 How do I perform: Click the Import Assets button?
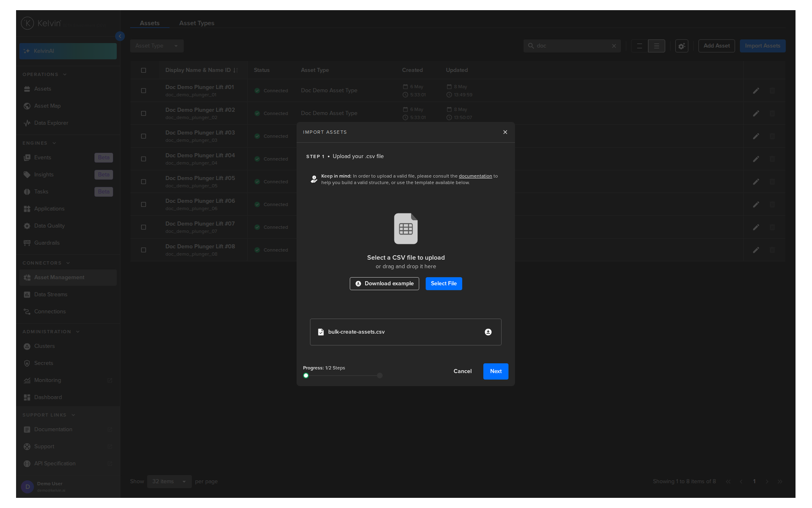[763, 46]
